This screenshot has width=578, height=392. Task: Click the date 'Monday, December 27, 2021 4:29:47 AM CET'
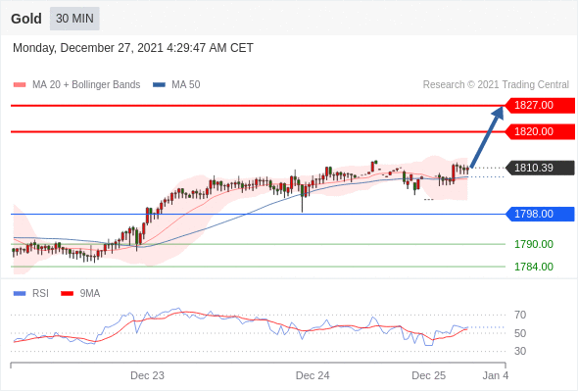point(133,48)
